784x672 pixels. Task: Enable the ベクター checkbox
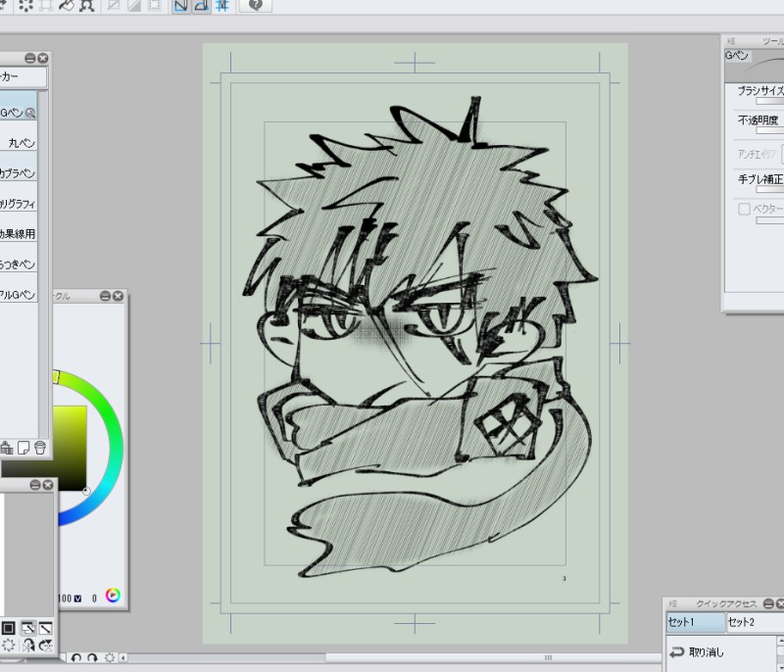744,209
